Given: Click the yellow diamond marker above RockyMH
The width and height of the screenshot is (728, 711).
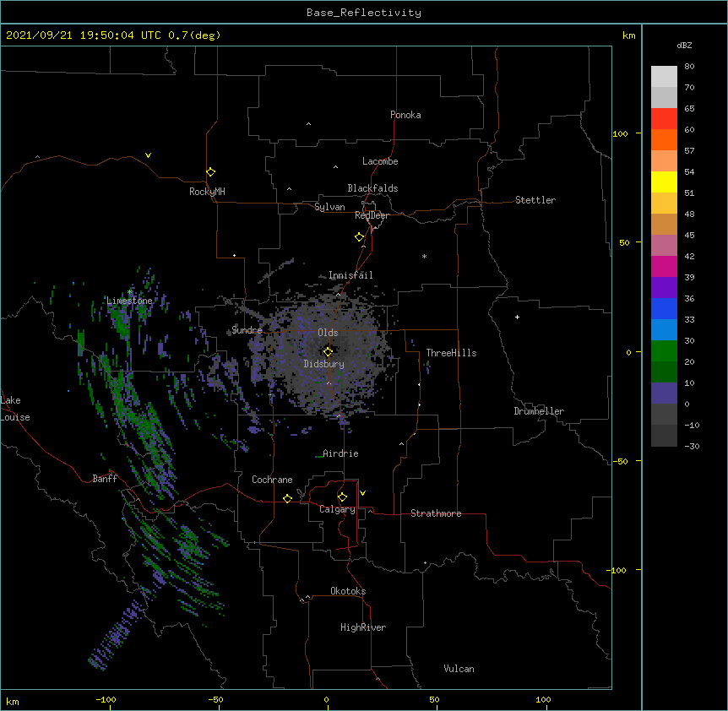Looking at the screenshot, I should pyautogui.click(x=210, y=172).
